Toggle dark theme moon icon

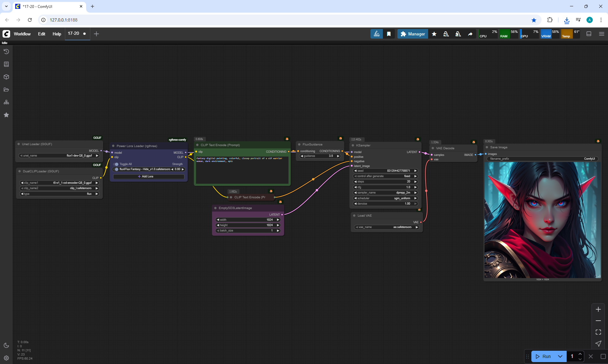6,345
